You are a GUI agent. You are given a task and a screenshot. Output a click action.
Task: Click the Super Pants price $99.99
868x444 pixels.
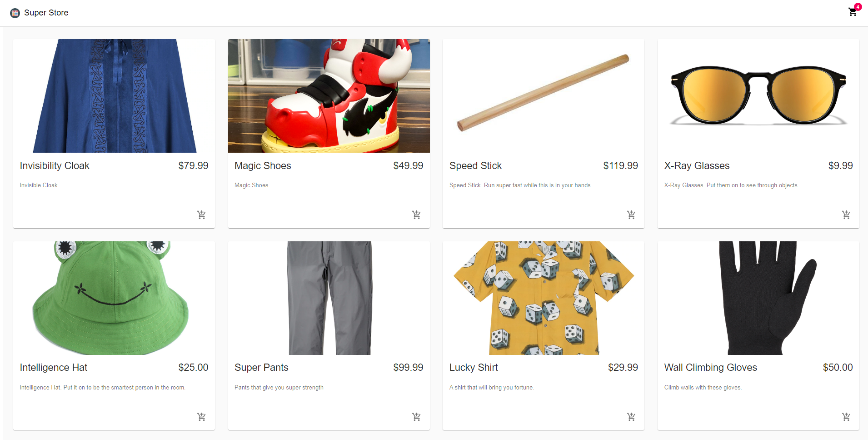(x=408, y=368)
